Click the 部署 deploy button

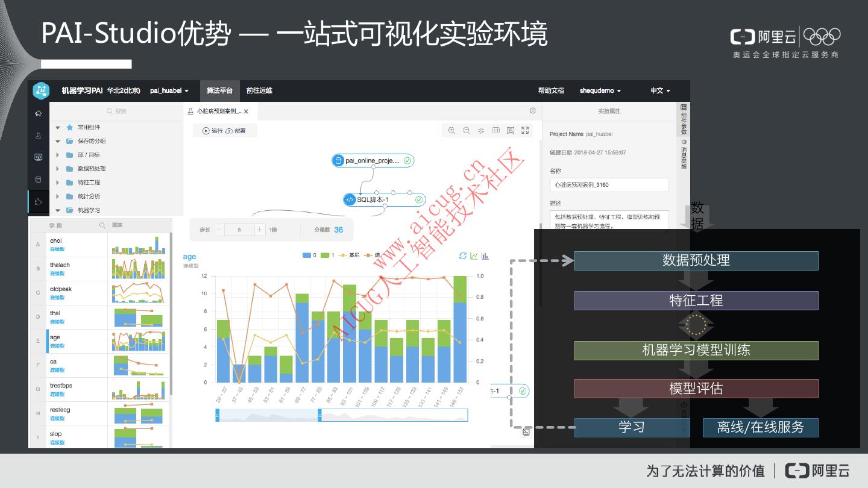pyautogui.click(x=236, y=130)
